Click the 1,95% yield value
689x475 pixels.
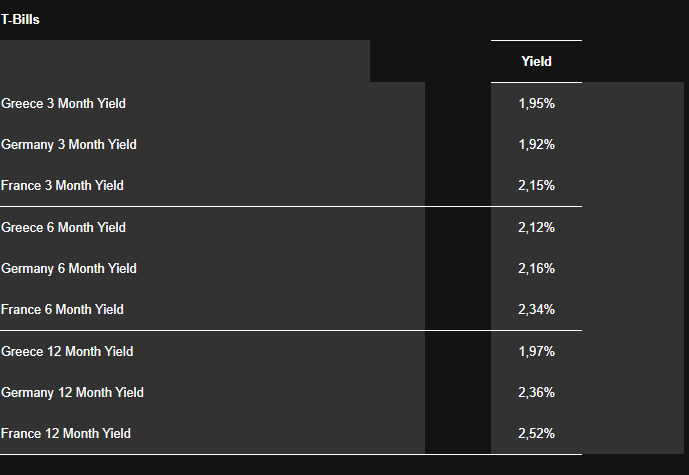(x=536, y=104)
